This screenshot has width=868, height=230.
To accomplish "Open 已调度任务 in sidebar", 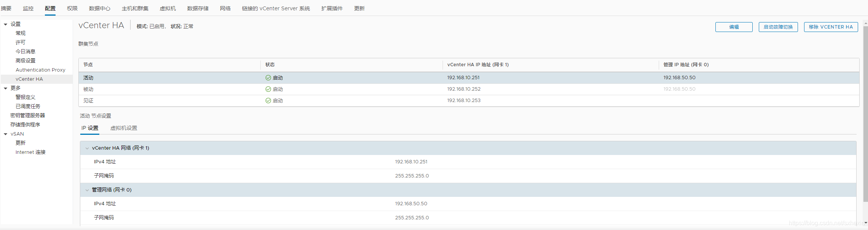I will (28, 106).
